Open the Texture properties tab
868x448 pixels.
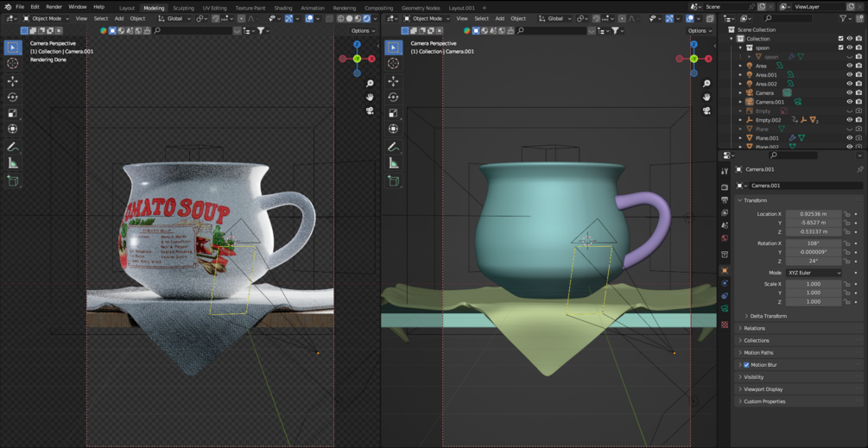tap(725, 325)
